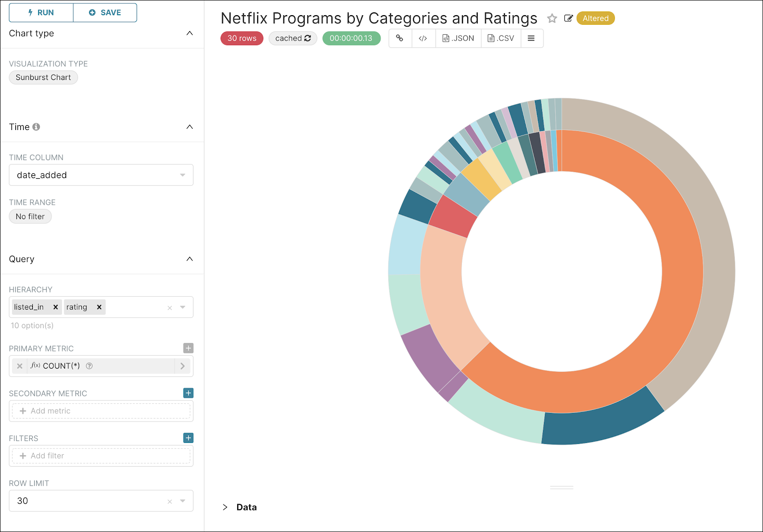The width and height of the screenshot is (763, 532).
Task: Remove the rating hierarchy tag
Action: 99,307
